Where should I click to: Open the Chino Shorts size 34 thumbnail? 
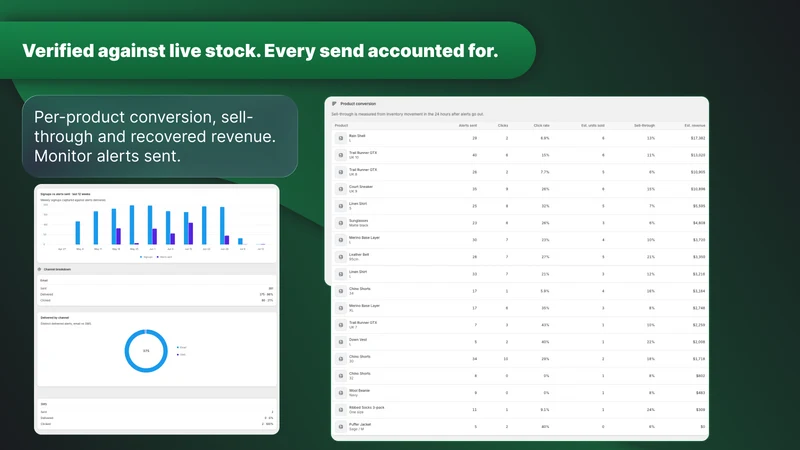[x=341, y=291]
